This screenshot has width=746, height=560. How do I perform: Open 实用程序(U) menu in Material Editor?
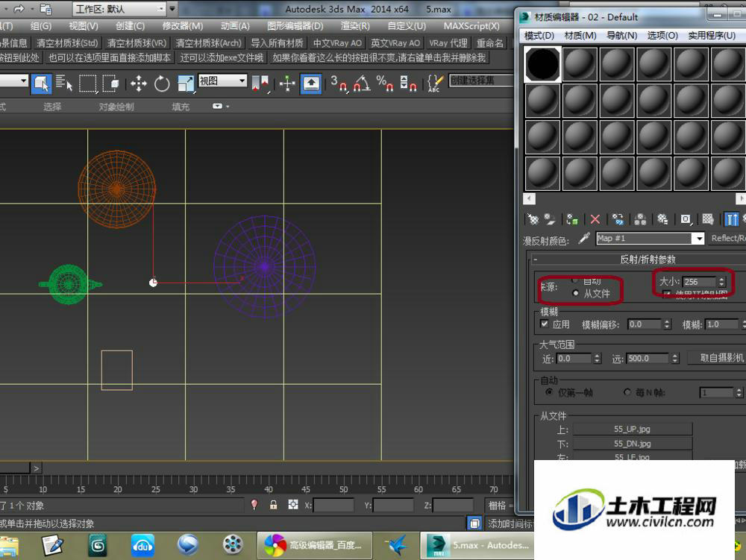tap(712, 36)
